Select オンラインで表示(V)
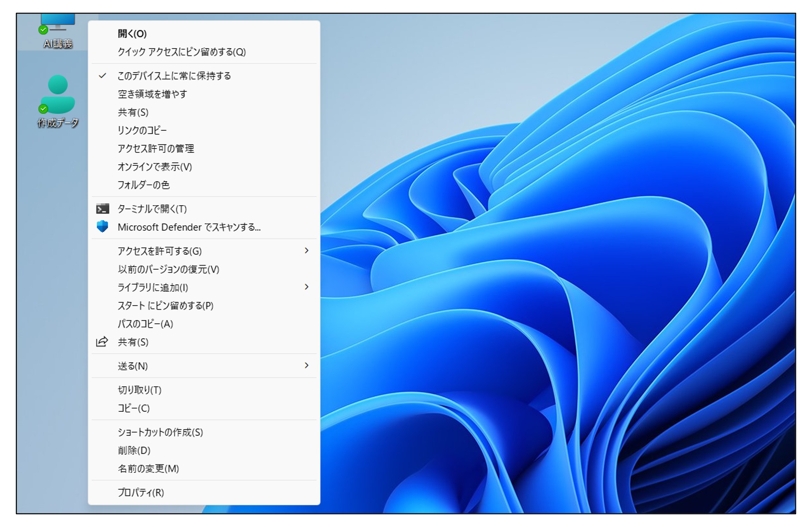This screenshot has height=527, width=812. click(155, 167)
